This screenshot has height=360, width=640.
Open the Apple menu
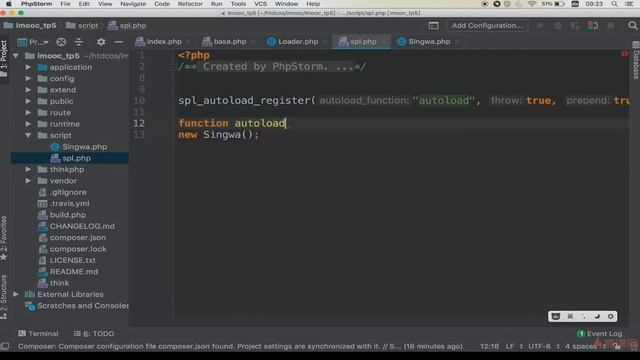tap(9, 4)
